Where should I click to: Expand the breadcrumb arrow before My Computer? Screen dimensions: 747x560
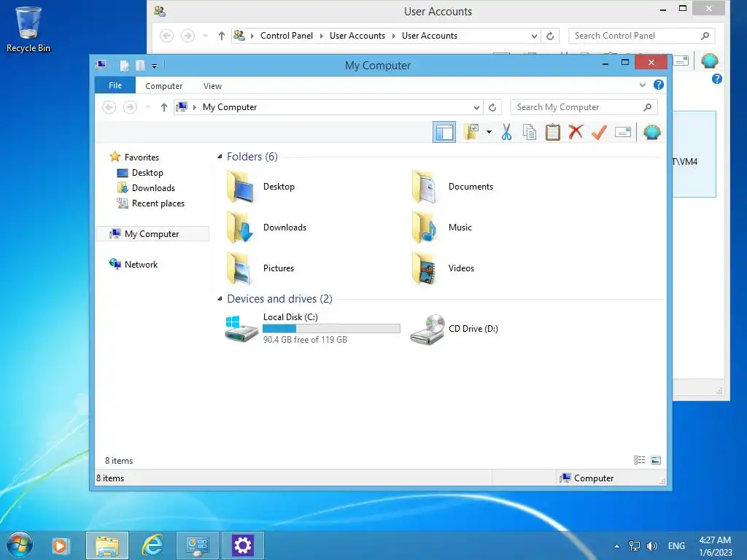click(x=194, y=107)
